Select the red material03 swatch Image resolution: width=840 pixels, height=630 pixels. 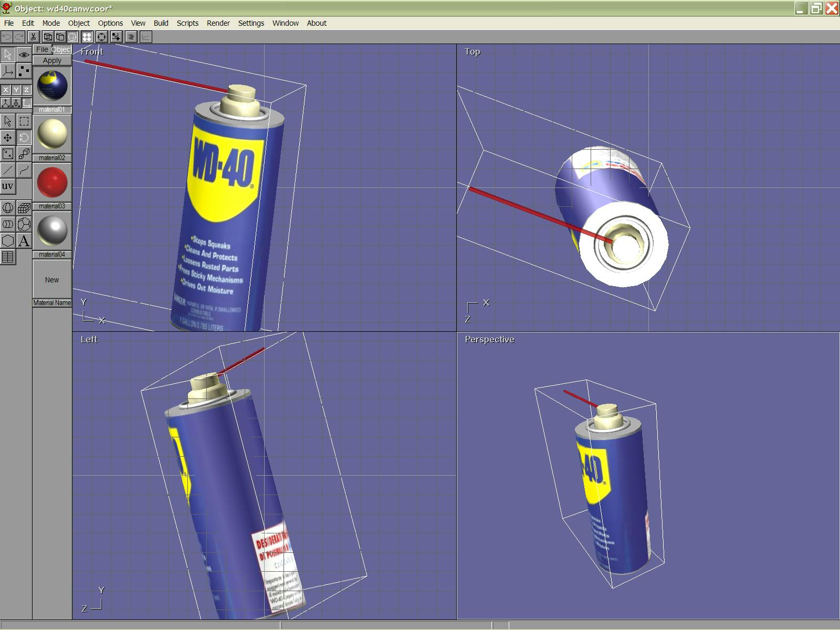click(52, 182)
